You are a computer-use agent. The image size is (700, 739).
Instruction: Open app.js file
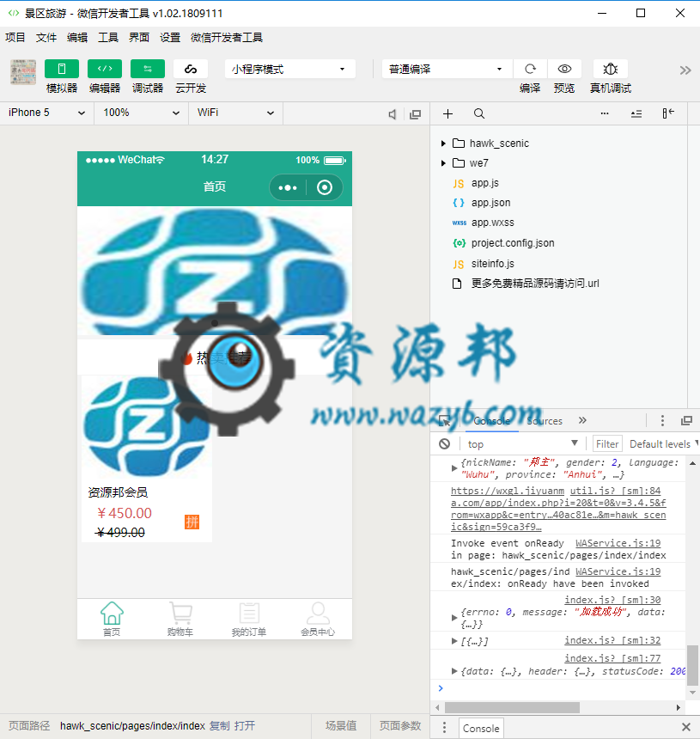484,183
